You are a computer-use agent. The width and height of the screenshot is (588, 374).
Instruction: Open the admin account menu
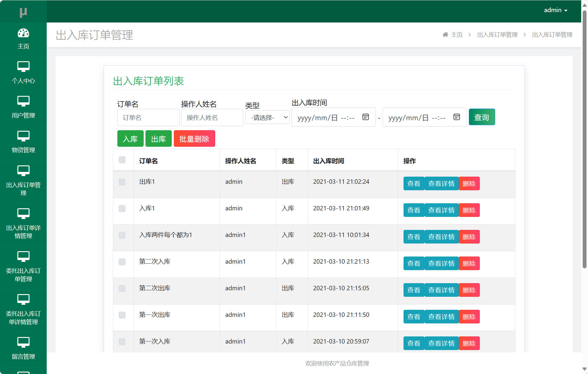(555, 10)
